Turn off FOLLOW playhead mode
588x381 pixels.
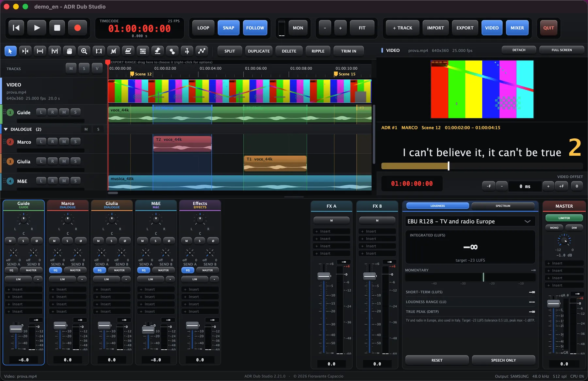pyautogui.click(x=255, y=28)
